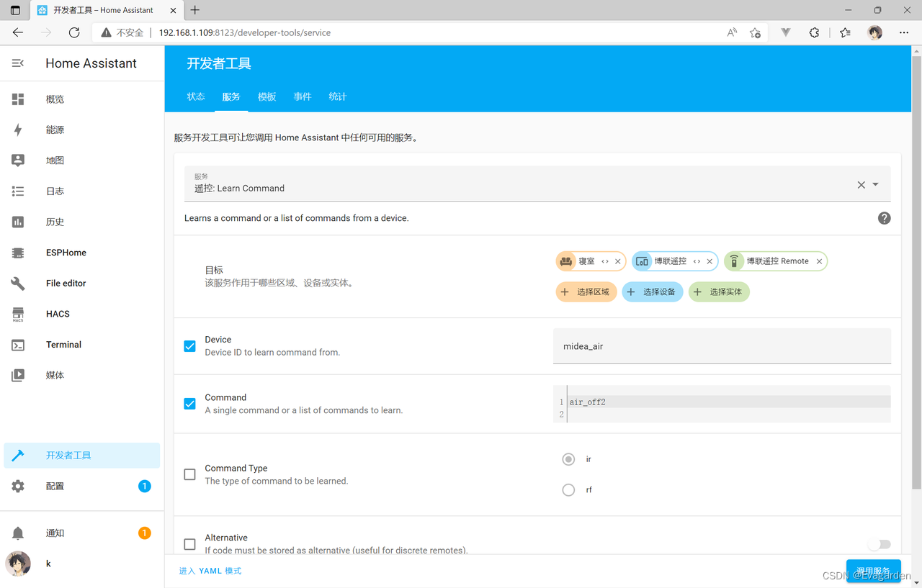Click the 调用服务 call service button
Screen dimensions: 922x588
point(873,571)
